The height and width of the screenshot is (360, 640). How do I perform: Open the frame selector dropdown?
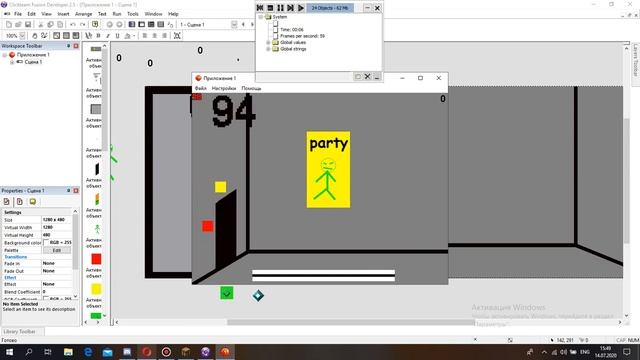[234, 24]
